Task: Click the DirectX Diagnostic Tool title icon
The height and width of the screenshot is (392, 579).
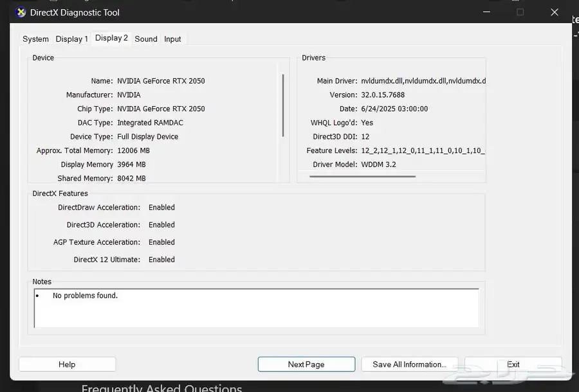Action: 21,13
